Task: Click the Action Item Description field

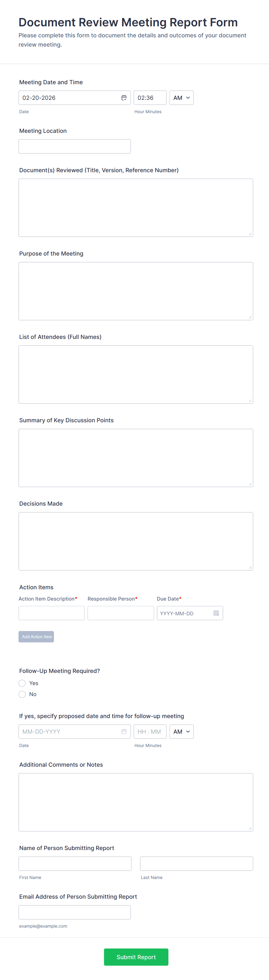Action: click(x=52, y=613)
